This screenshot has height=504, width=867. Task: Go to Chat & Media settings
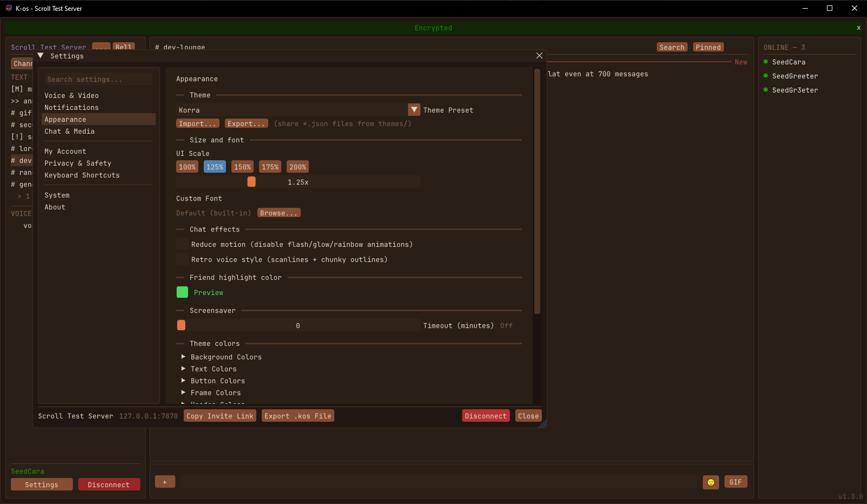tap(99, 131)
